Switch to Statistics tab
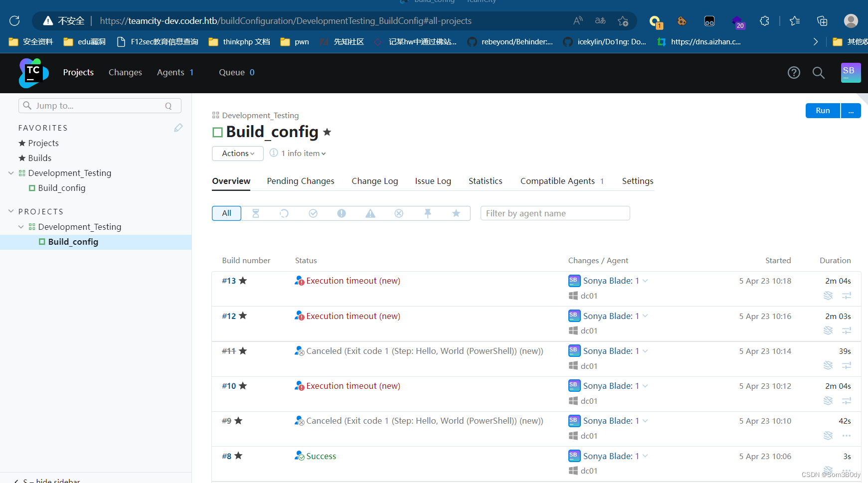 pyautogui.click(x=486, y=181)
